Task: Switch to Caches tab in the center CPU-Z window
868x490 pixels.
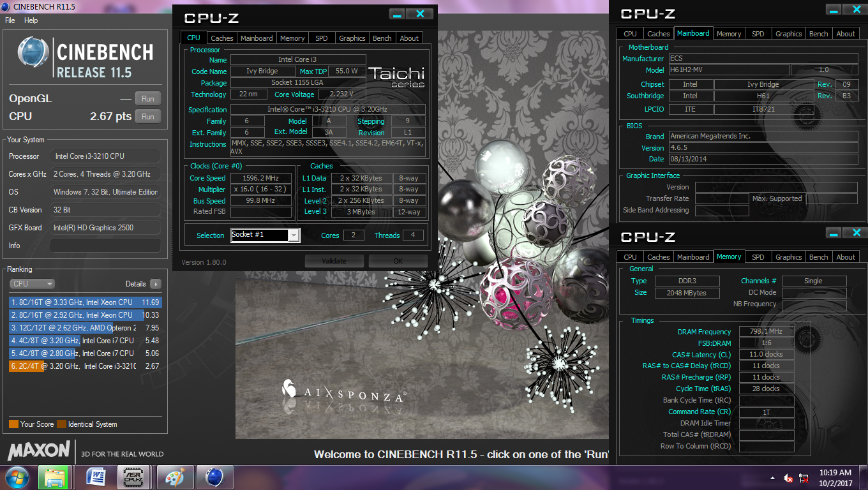Action: click(222, 38)
